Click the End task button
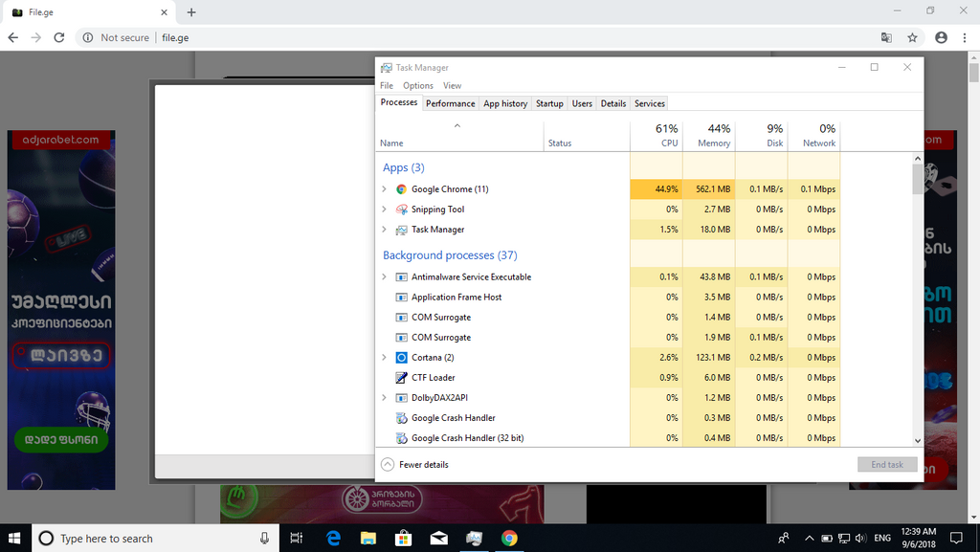This screenshot has width=980, height=552. click(887, 465)
